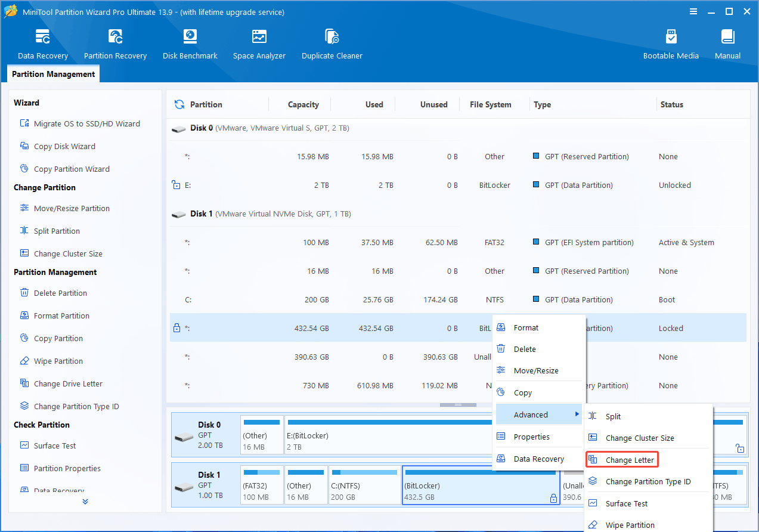Select the (FAT32) 100 MB block in disk map

[262, 485]
